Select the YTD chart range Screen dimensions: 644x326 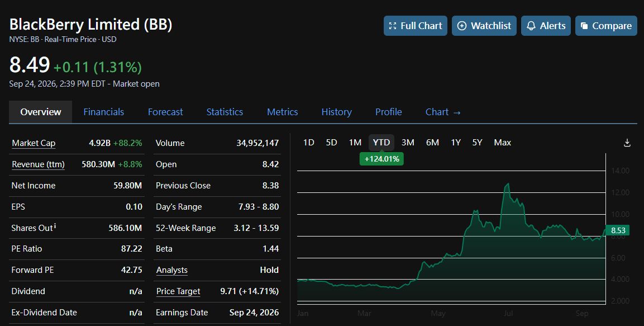click(x=381, y=142)
